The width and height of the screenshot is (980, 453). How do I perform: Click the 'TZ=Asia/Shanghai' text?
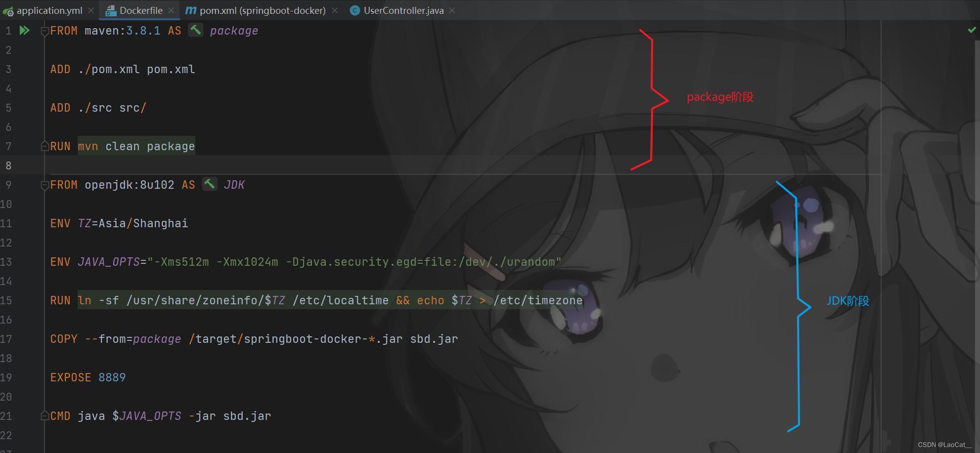[133, 223]
